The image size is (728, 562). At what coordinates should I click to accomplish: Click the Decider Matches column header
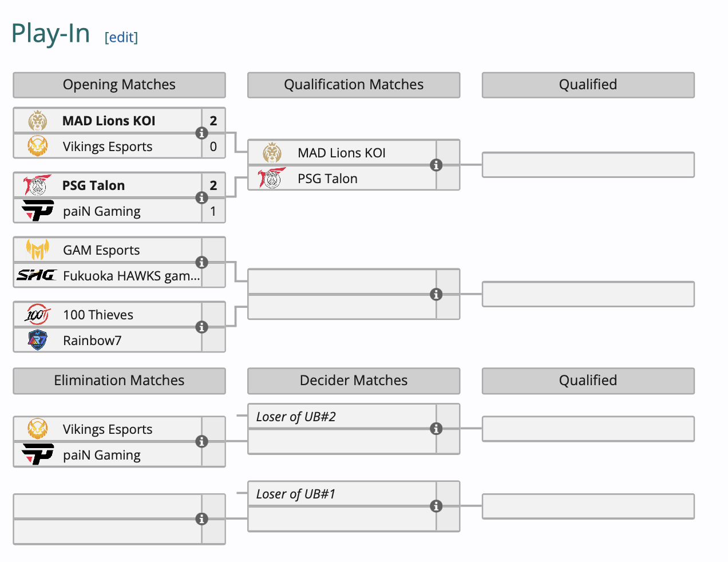(x=354, y=381)
